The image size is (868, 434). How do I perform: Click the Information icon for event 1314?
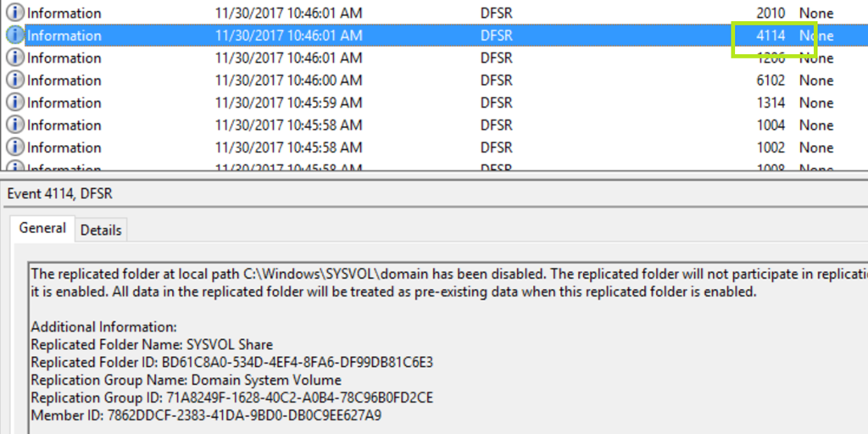(15, 103)
